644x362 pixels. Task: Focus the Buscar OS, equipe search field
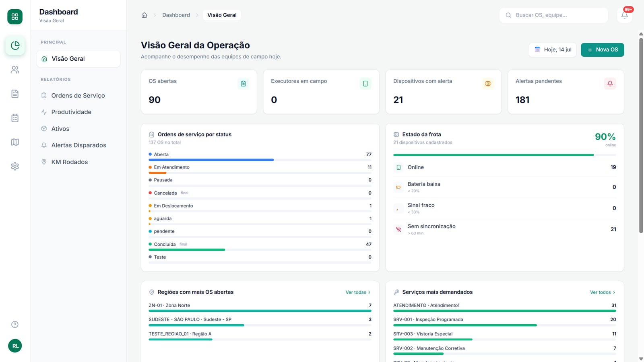click(x=553, y=15)
